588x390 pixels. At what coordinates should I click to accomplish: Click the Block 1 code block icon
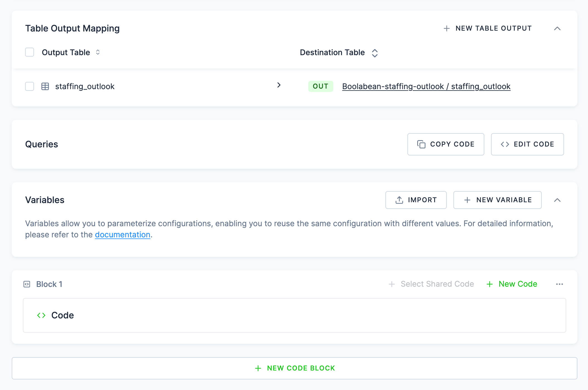[27, 284]
